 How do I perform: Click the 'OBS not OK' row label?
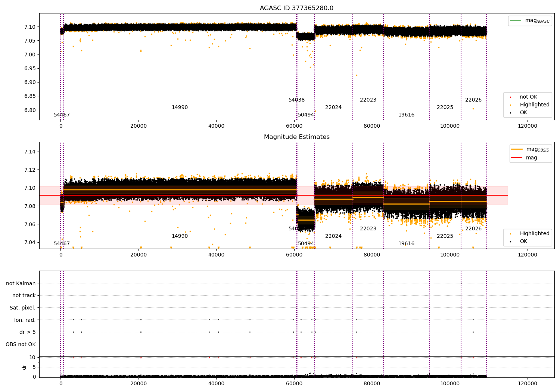[x=21, y=344]
